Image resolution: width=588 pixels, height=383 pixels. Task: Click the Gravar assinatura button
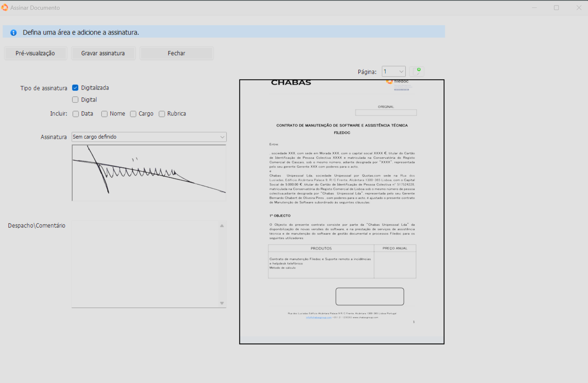coord(103,53)
